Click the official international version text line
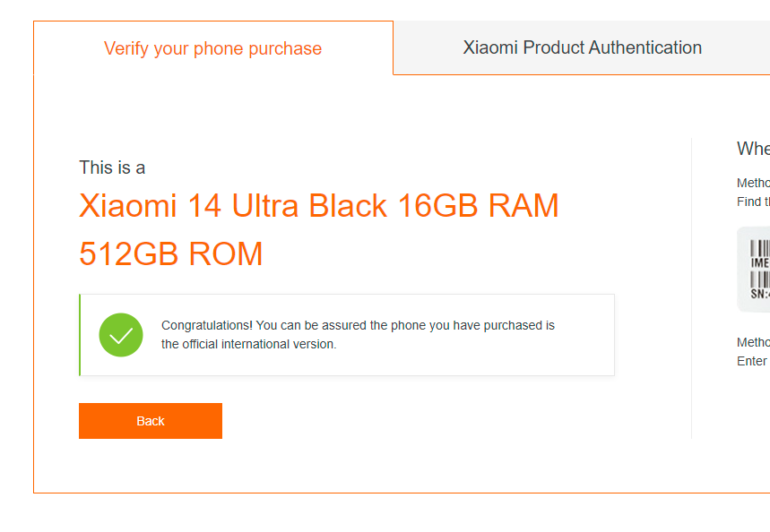Screen dimensions: 770x532 (248, 344)
